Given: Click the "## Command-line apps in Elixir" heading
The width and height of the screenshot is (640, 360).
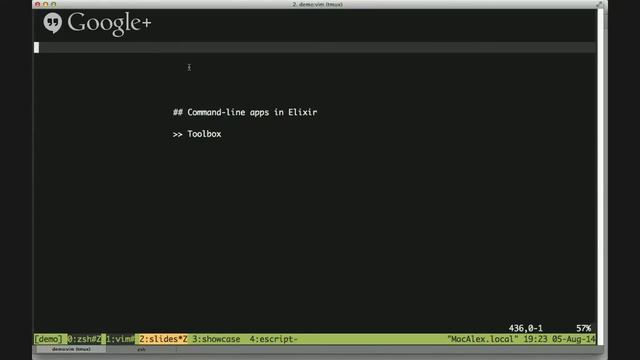Looking at the screenshot, I should [x=245, y=112].
